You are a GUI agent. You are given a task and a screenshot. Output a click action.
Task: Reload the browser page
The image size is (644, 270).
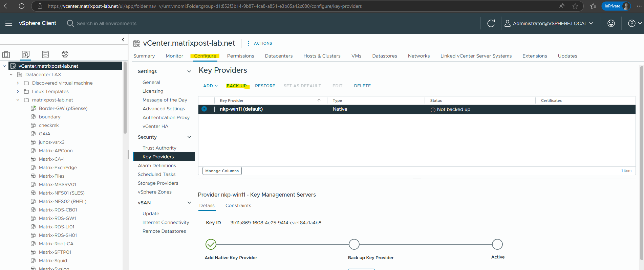22,6
